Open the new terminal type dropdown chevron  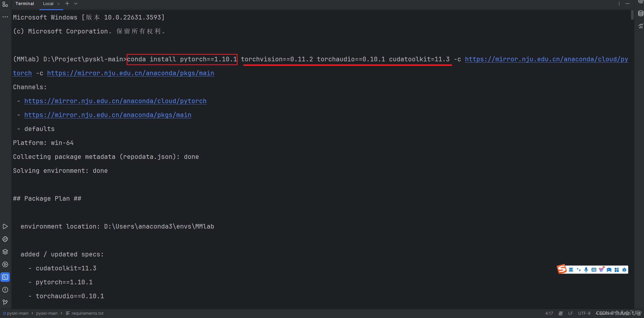click(x=75, y=4)
